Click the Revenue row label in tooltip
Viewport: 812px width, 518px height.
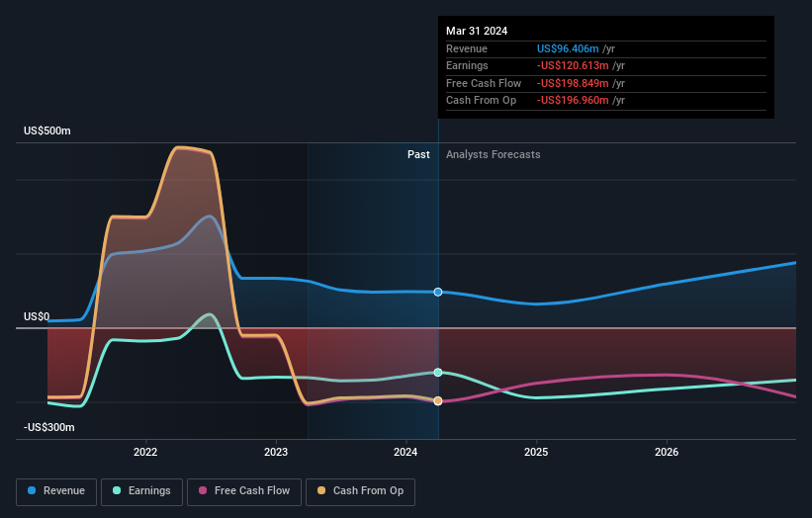[467, 48]
